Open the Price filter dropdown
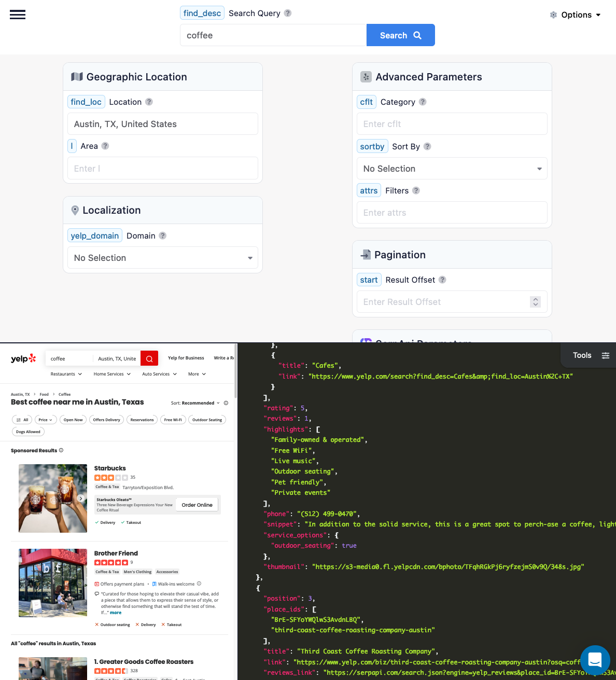 click(46, 420)
